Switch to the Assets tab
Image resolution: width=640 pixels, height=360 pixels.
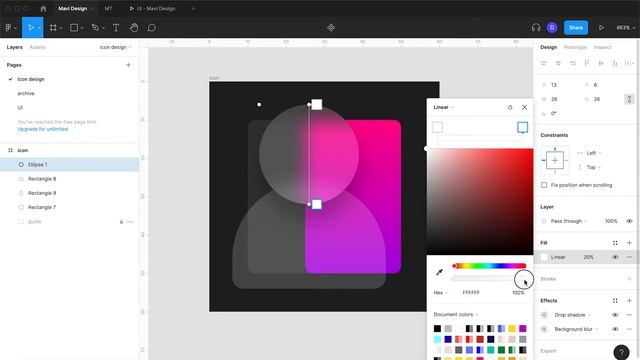point(37,47)
